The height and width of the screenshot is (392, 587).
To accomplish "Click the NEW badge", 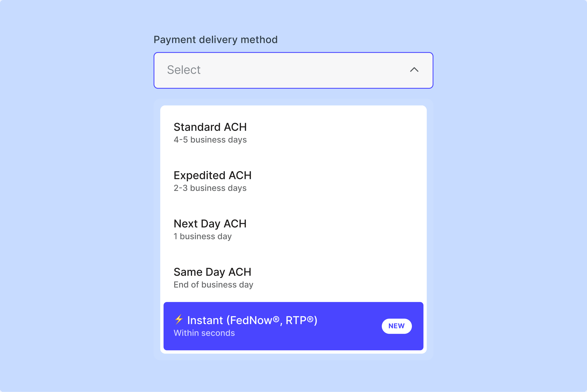I will 396,326.
